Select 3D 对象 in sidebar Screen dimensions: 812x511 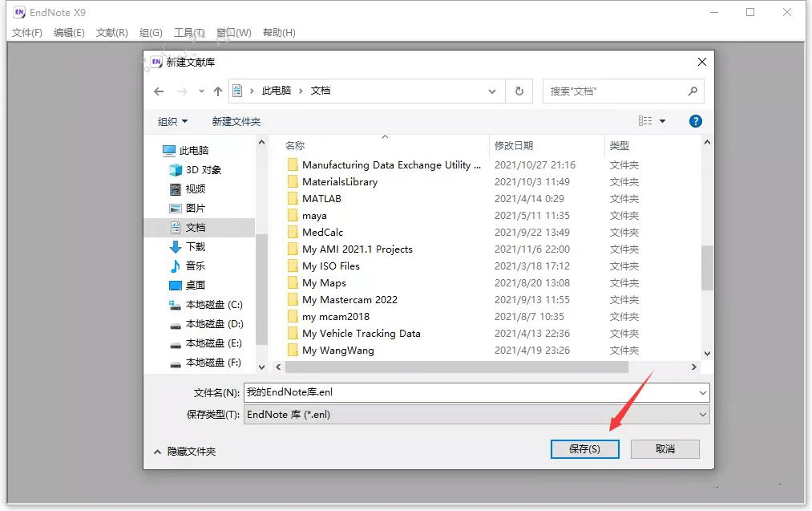point(196,170)
